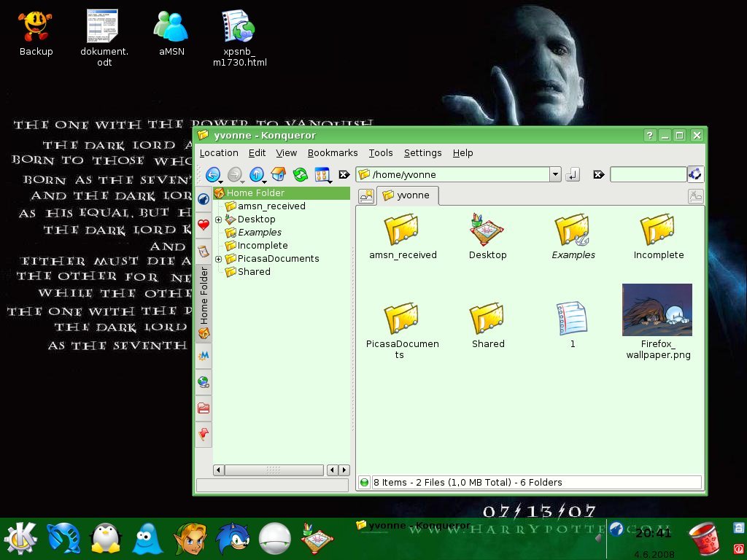Open the K menu on taskbar
The width and height of the screenshot is (747, 560).
20,539
